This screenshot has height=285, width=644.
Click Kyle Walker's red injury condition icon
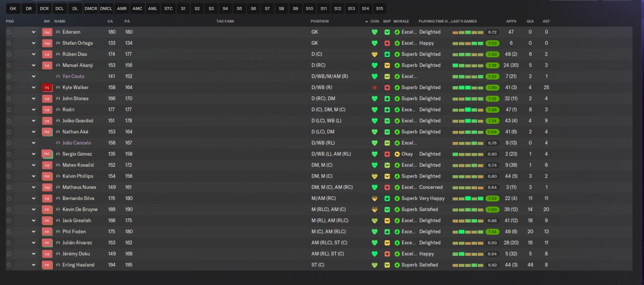[374, 88]
